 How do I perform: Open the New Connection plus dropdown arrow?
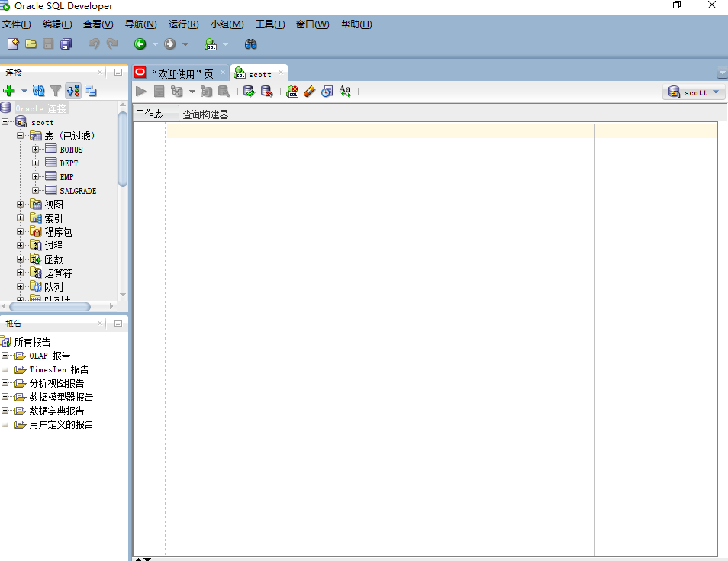click(24, 91)
